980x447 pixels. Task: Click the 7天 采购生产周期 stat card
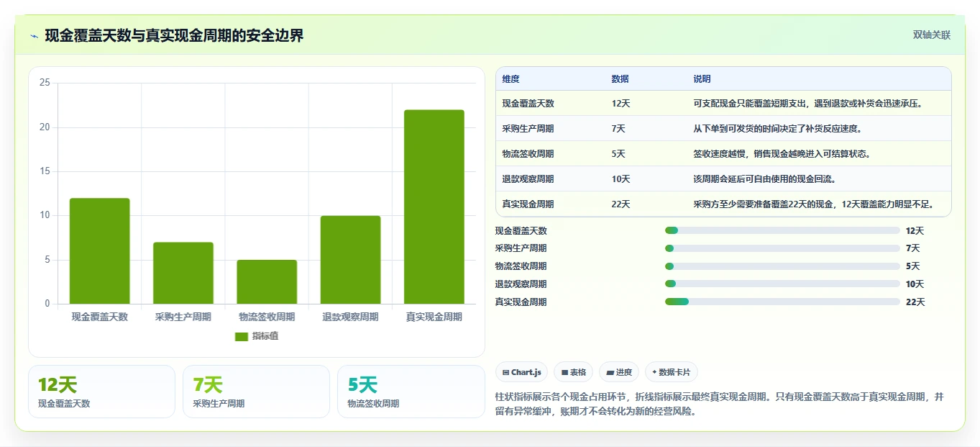256,392
